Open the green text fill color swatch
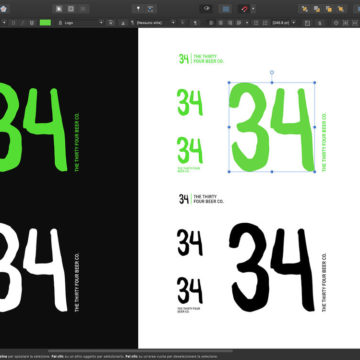The height and width of the screenshot is (360, 360). (45, 23)
